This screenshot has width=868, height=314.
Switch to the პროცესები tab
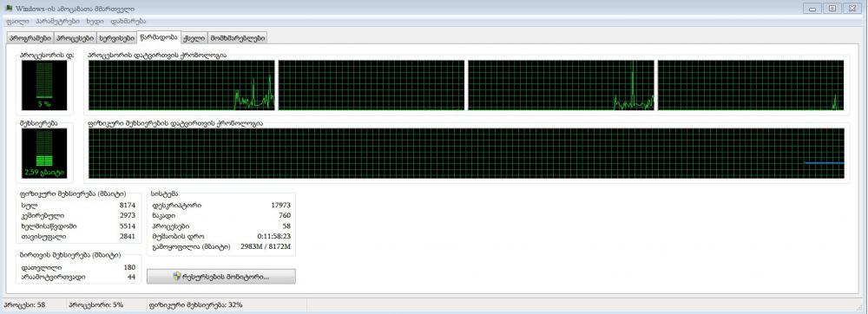click(75, 38)
